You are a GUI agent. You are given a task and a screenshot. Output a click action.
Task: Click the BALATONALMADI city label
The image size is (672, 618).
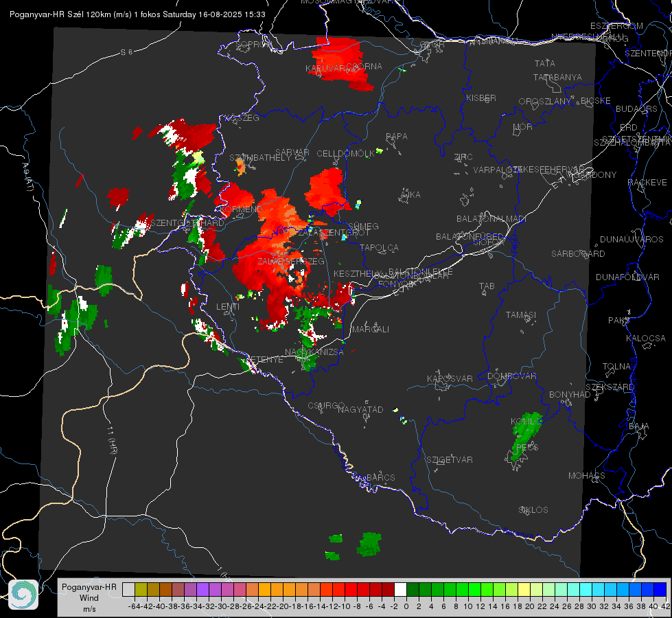(x=491, y=219)
